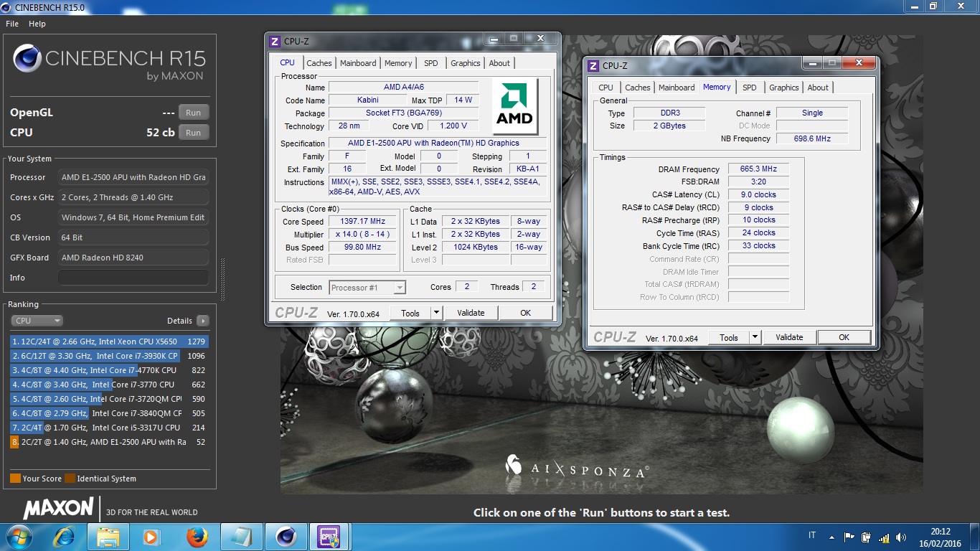Viewport: 980px width, 551px height.
Task: Click the purple Z icon in the CPU window title bar
Action: click(275, 42)
